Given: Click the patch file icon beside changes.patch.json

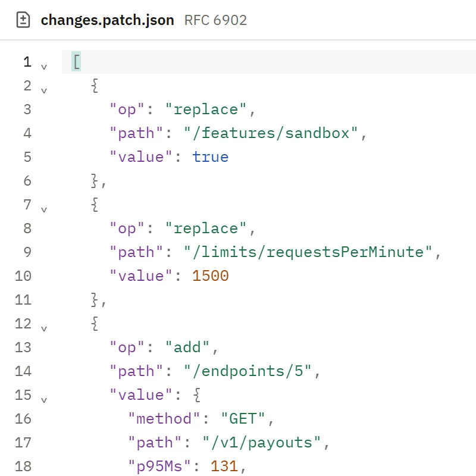Looking at the screenshot, I should [x=23, y=20].
